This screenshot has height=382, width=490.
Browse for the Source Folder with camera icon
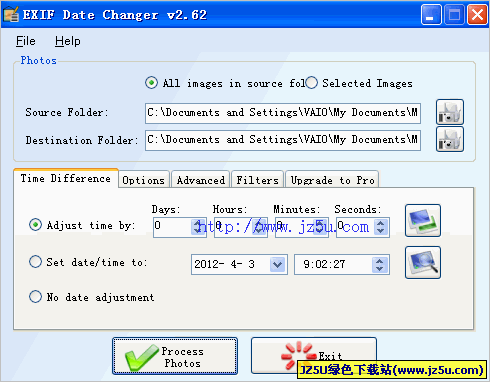pos(450,112)
